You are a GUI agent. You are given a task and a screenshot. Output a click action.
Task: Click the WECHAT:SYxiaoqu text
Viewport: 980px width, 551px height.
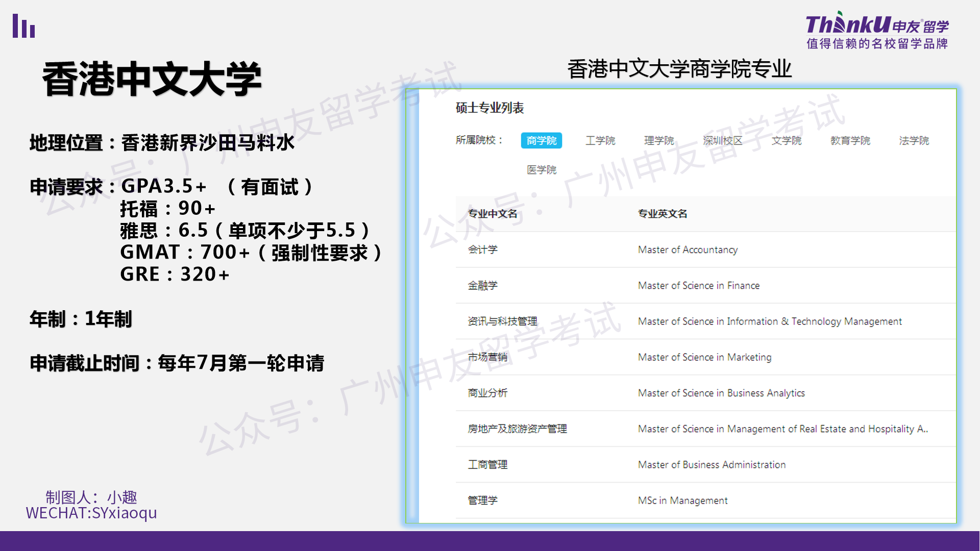point(91,513)
